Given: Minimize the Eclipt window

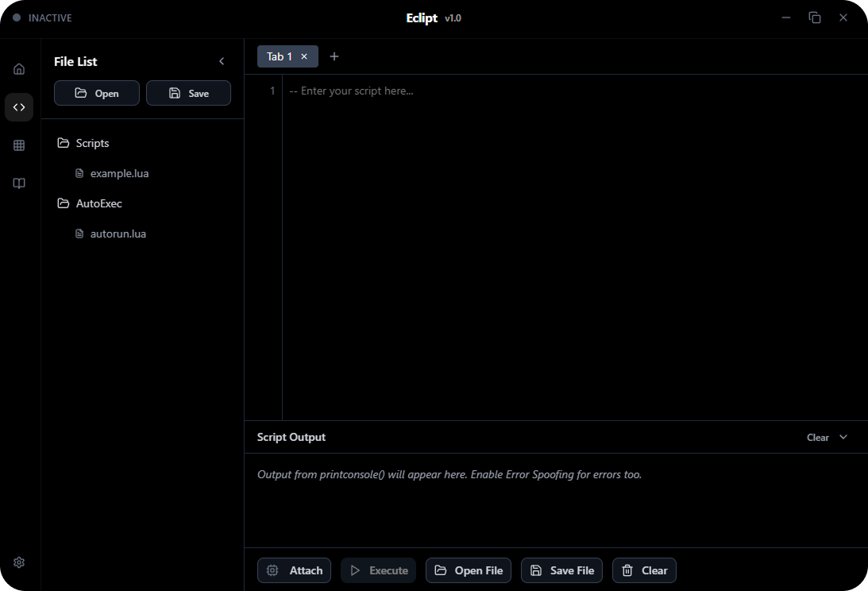Looking at the screenshot, I should tap(786, 17).
